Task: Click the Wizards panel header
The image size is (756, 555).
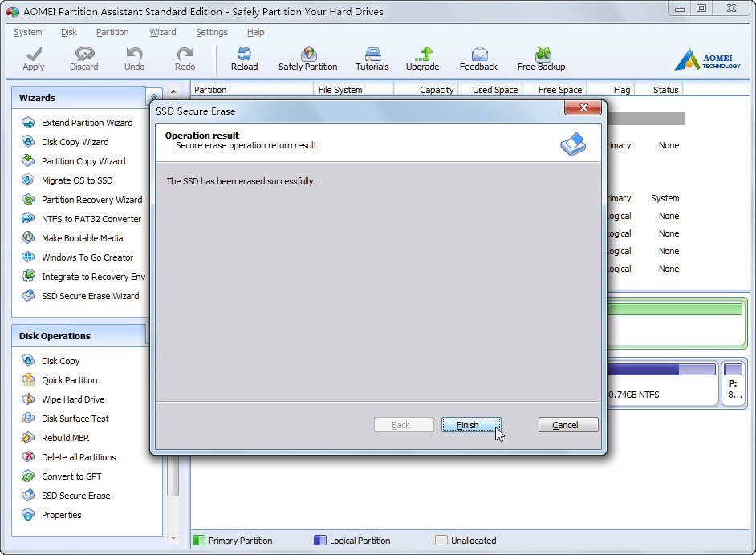Action: click(x=79, y=97)
